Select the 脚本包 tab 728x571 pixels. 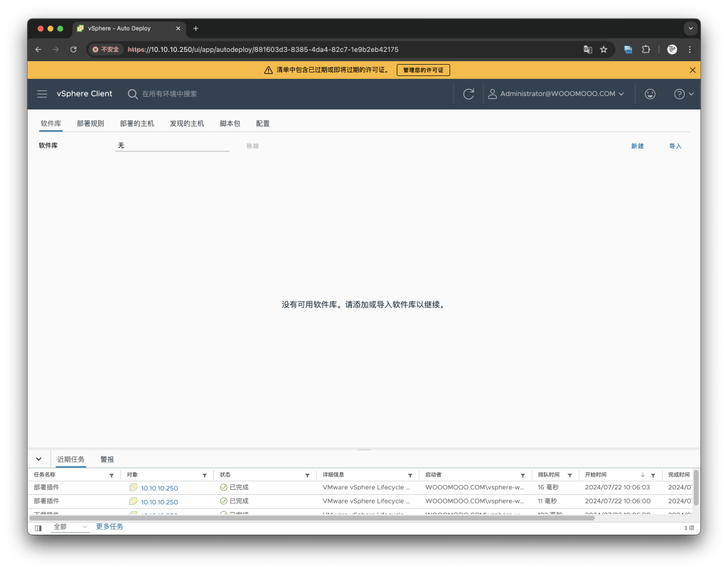230,124
